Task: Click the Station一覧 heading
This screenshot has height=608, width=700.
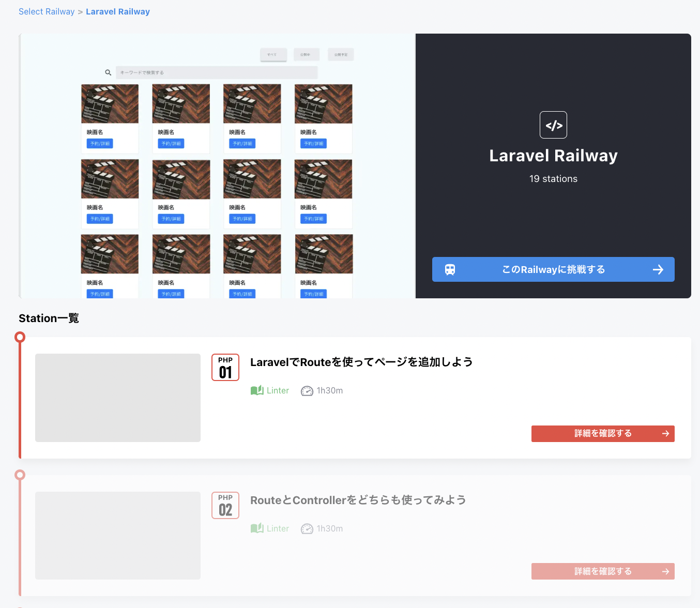Action: tap(49, 318)
